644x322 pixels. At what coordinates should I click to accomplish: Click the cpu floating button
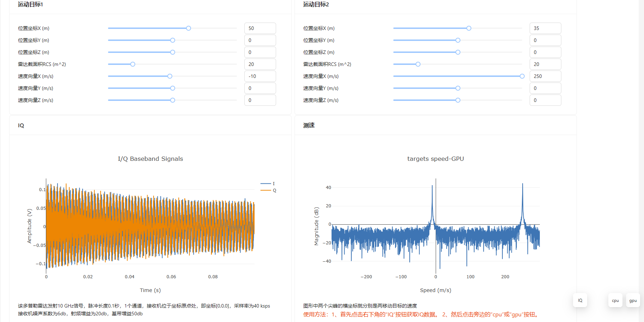coord(615,300)
